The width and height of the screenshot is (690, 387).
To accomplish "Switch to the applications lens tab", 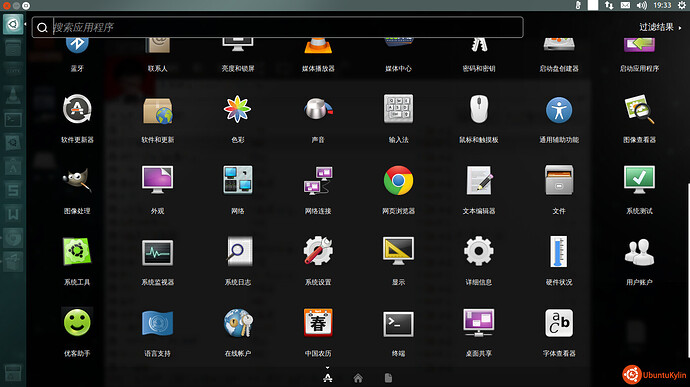I will coord(327,378).
